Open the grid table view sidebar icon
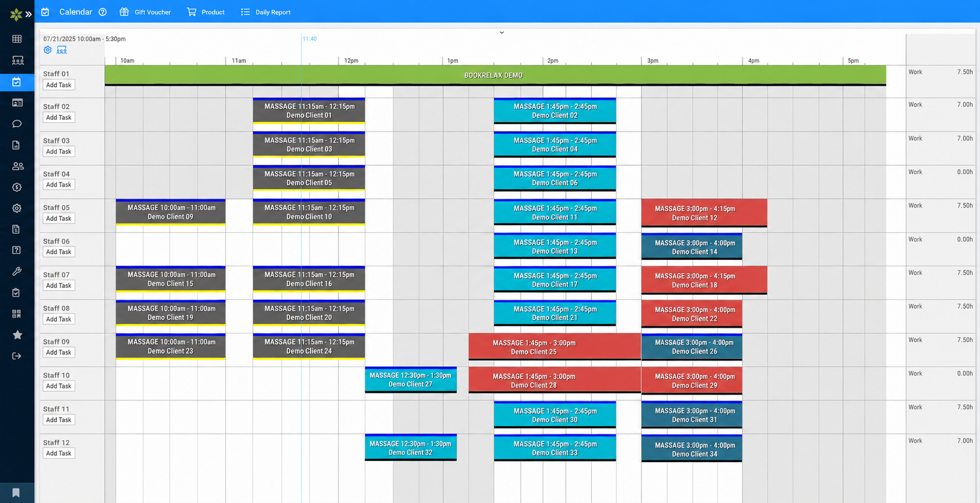The height and width of the screenshot is (503, 980). 17,39
